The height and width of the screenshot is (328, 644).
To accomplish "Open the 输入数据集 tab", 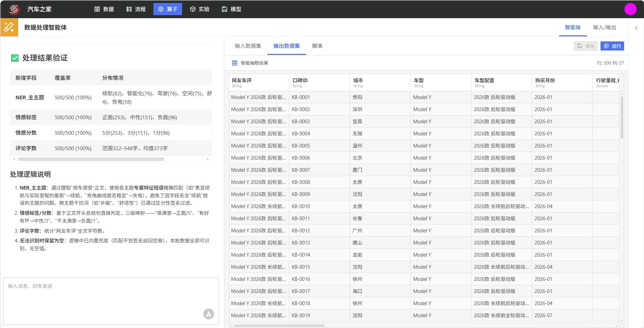I will click(x=248, y=46).
